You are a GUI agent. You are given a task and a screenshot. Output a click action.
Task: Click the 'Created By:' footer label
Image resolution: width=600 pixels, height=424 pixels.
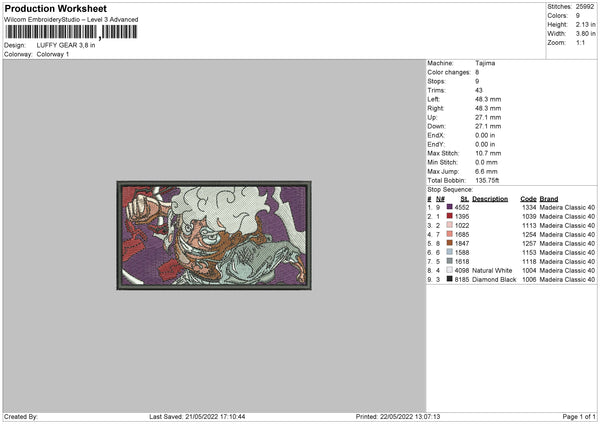point(21,417)
